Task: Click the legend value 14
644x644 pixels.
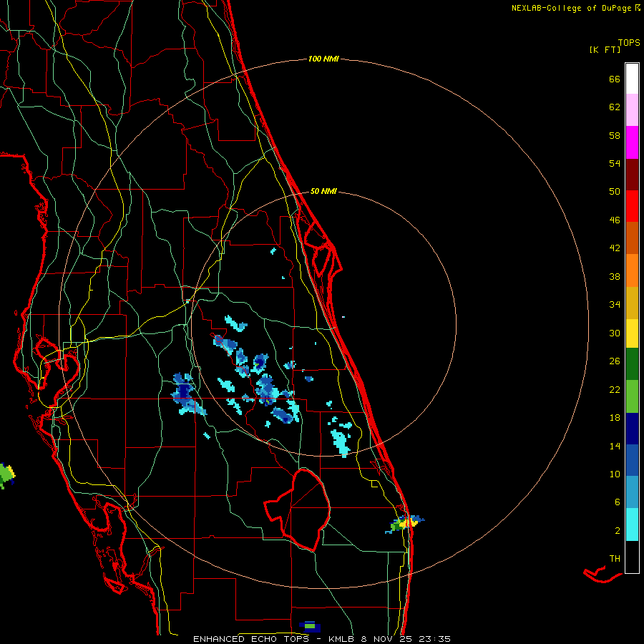Action: (615, 446)
